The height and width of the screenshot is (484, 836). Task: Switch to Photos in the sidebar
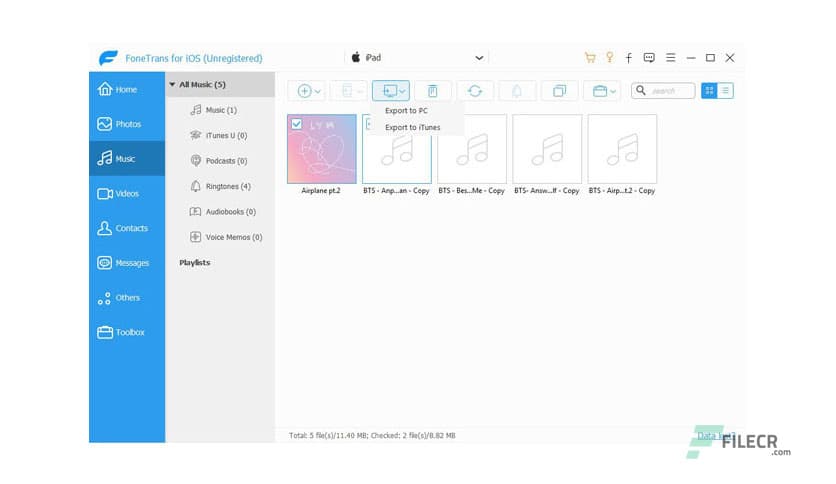127,124
